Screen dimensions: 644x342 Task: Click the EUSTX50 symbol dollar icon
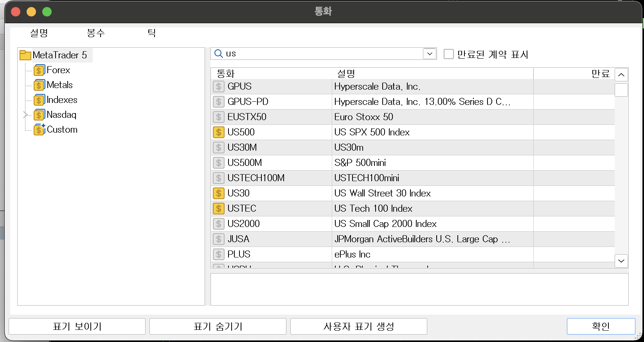219,117
